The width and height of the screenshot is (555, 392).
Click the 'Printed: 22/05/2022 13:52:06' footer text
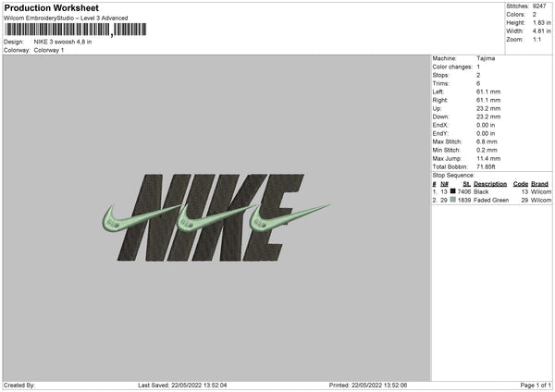[x=368, y=386]
